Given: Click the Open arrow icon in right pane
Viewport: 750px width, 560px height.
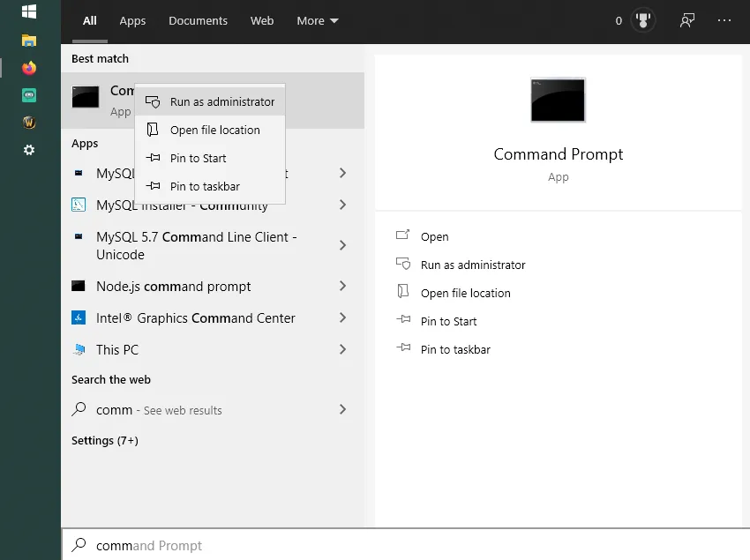Looking at the screenshot, I should 402,235.
